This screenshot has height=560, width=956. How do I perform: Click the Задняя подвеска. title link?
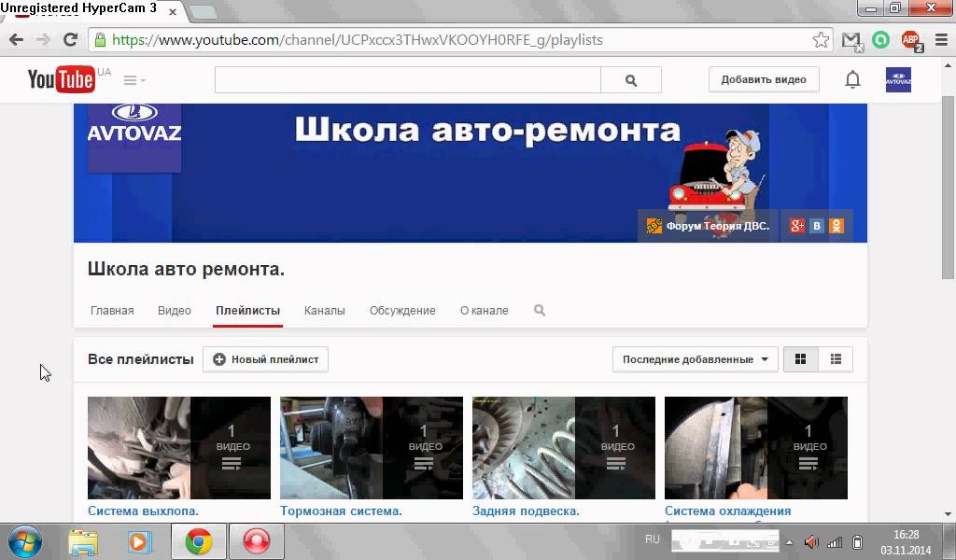pos(526,511)
